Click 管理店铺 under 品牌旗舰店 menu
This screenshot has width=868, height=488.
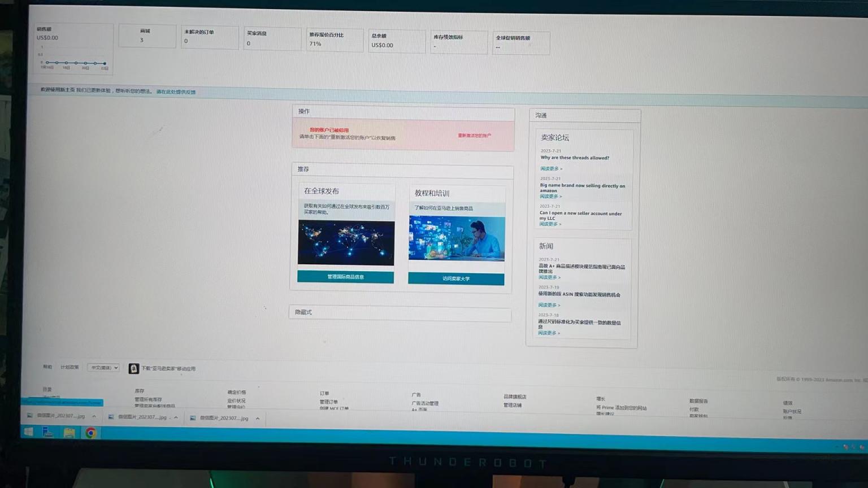(513, 405)
